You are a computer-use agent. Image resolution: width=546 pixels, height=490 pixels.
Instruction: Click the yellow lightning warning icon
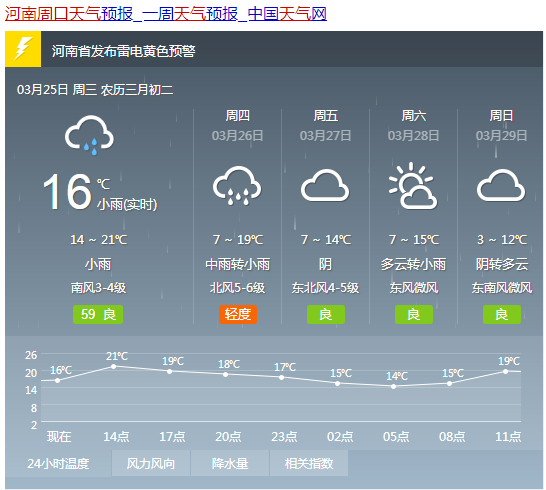(x=23, y=49)
